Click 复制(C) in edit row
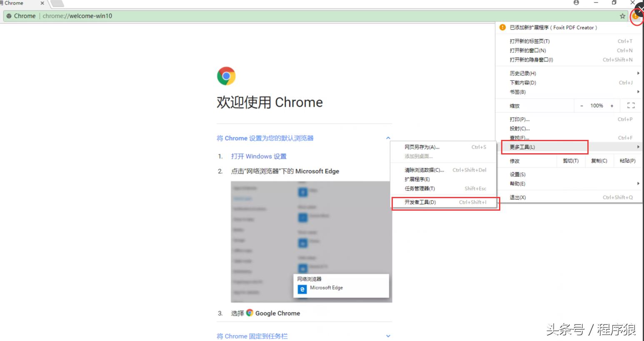644x341 pixels. coord(599,161)
